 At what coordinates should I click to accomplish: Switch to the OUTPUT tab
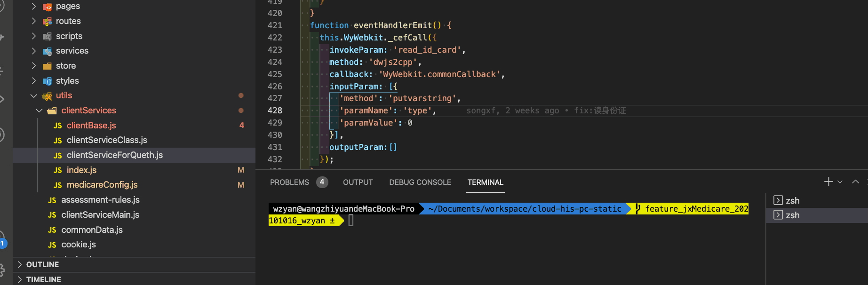358,182
